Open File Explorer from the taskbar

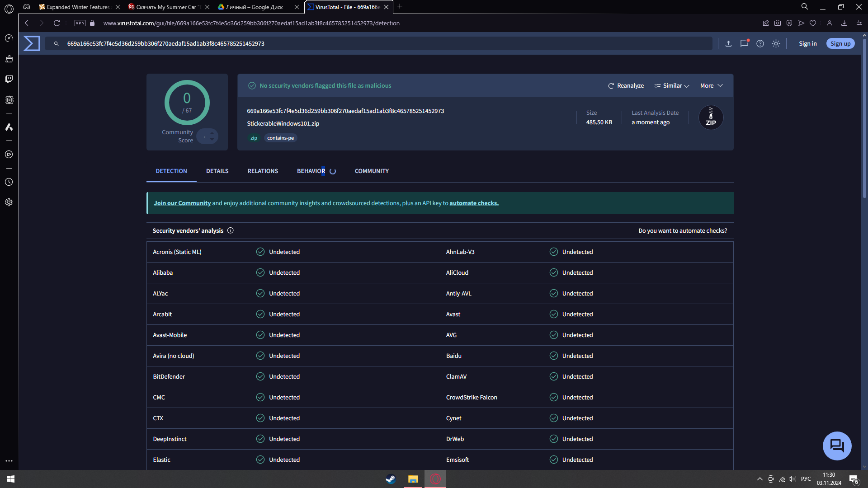[413, 479]
